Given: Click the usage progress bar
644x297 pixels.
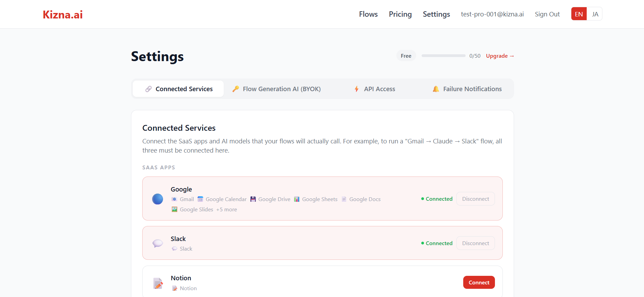Looking at the screenshot, I should click(x=443, y=56).
